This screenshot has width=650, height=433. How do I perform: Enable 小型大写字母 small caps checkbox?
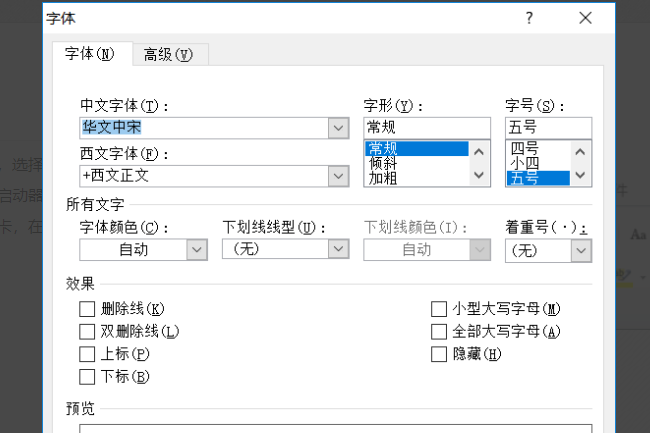pos(439,309)
